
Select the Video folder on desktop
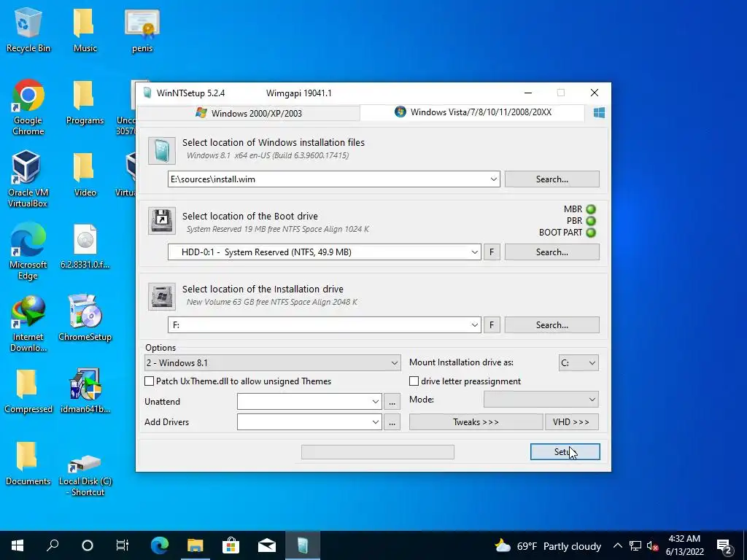click(85, 174)
